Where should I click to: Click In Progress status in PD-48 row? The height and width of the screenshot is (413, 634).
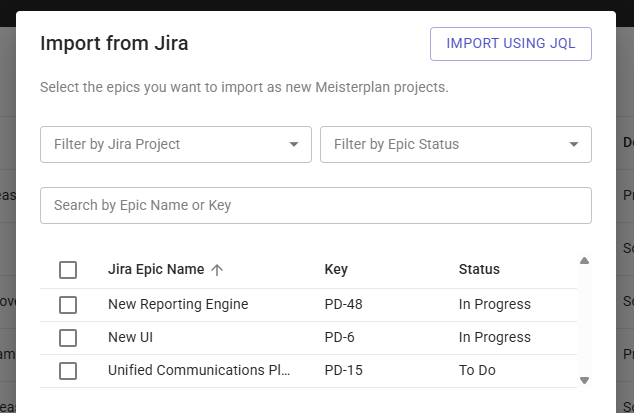(495, 304)
